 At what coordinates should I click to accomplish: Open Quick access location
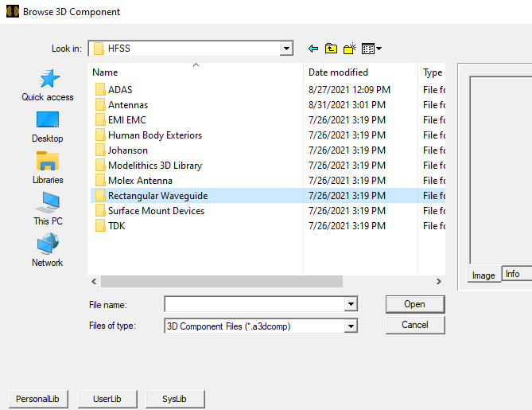[x=48, y=86]
